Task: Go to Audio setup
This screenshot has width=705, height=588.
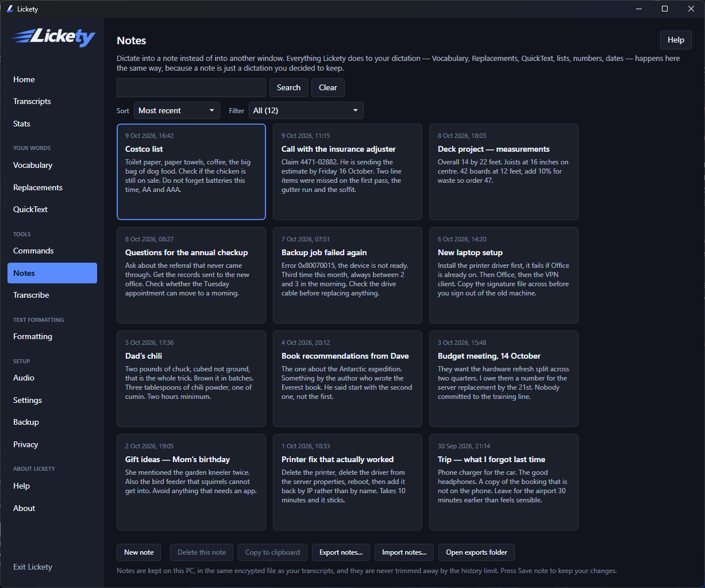Action: pos(52,378)
